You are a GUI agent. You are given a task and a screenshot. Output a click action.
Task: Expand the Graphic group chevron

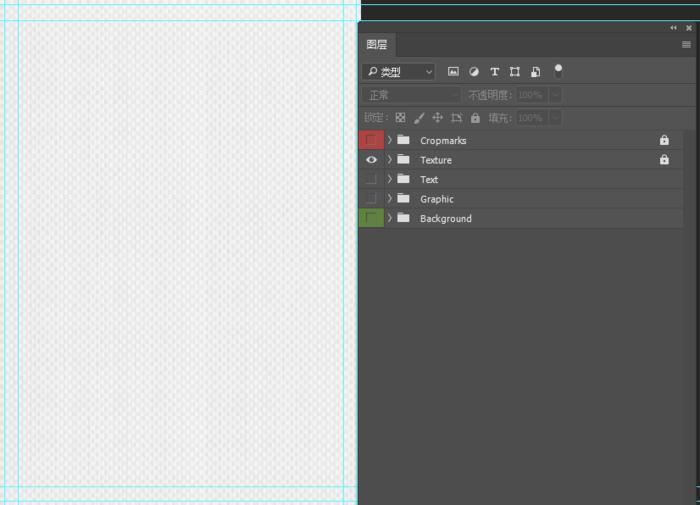coord(389,198)
